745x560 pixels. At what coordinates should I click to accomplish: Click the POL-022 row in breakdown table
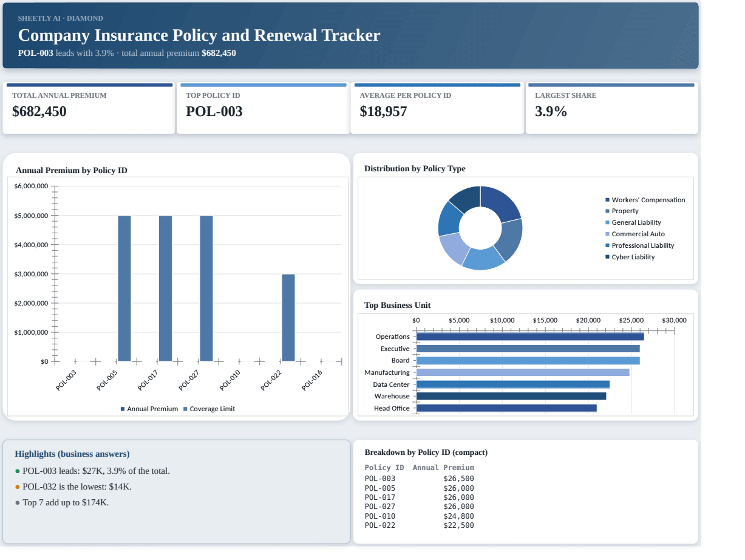point(420,525)
